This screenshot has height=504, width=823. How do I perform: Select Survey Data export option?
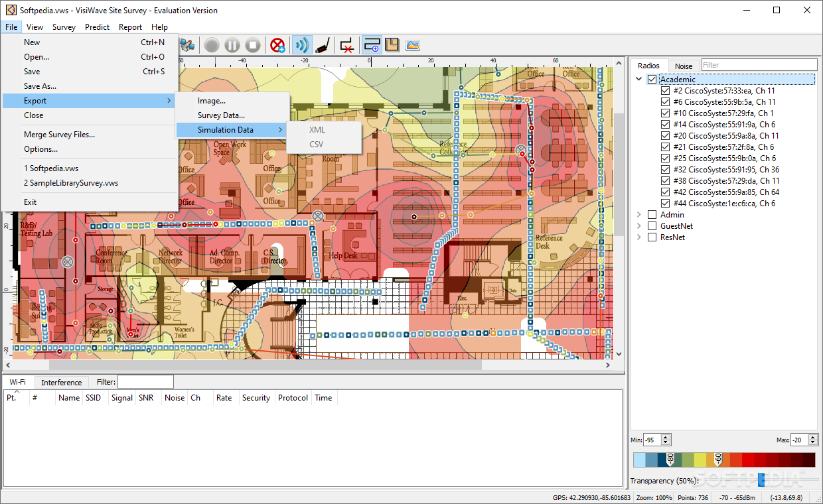[x=232, y=115]
